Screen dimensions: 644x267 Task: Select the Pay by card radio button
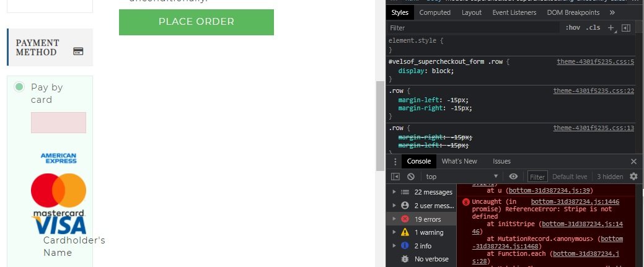click(x=19, y=87)
